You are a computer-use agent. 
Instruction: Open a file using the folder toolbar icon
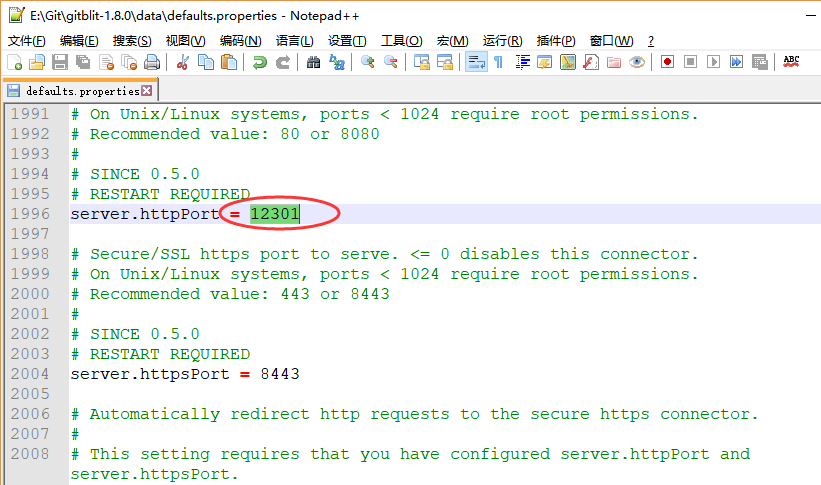[x=37, y=62]
